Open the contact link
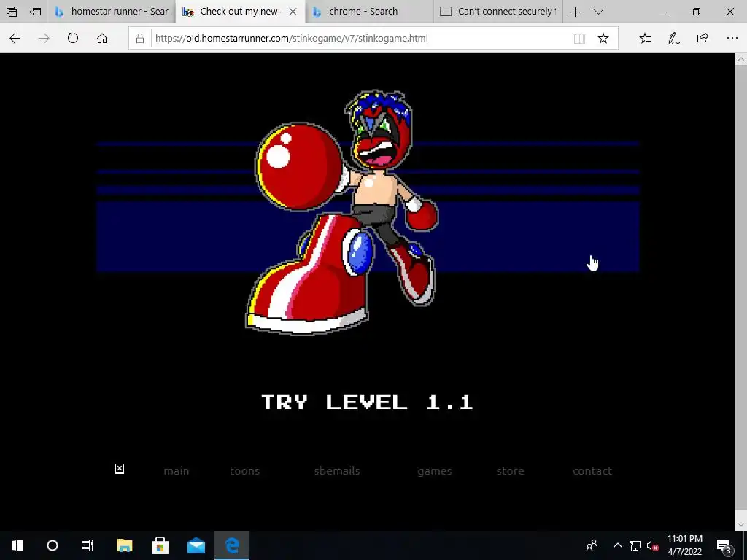This screenshot has width=747, height=560. (x=592, y=471)
